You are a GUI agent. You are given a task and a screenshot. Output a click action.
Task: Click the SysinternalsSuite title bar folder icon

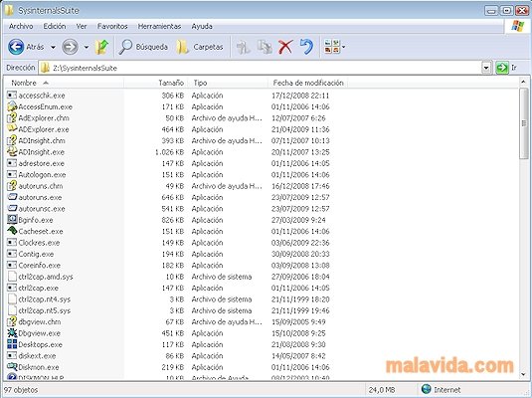(9, 11)
